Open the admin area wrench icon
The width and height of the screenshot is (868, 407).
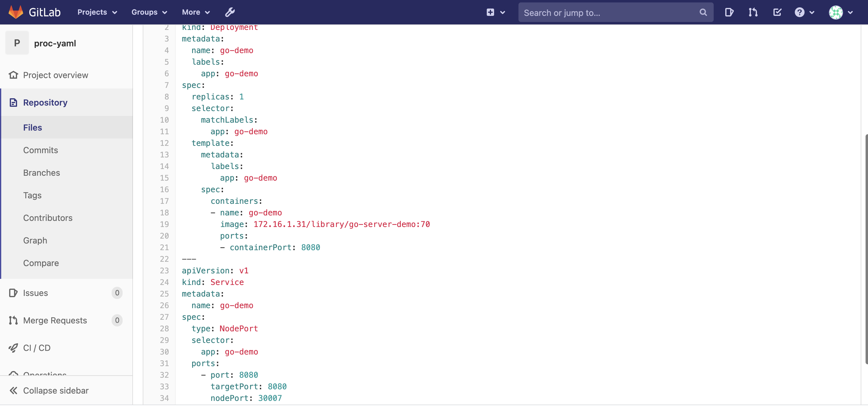tap(230, 12)
